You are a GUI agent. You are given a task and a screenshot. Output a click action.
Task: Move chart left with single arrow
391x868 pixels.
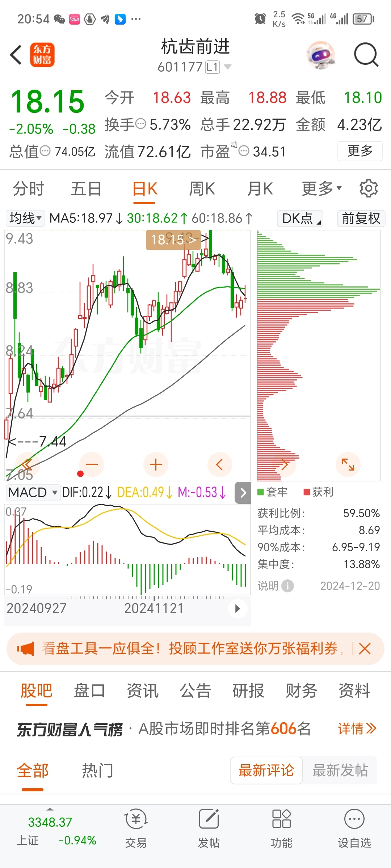(219, 465)
